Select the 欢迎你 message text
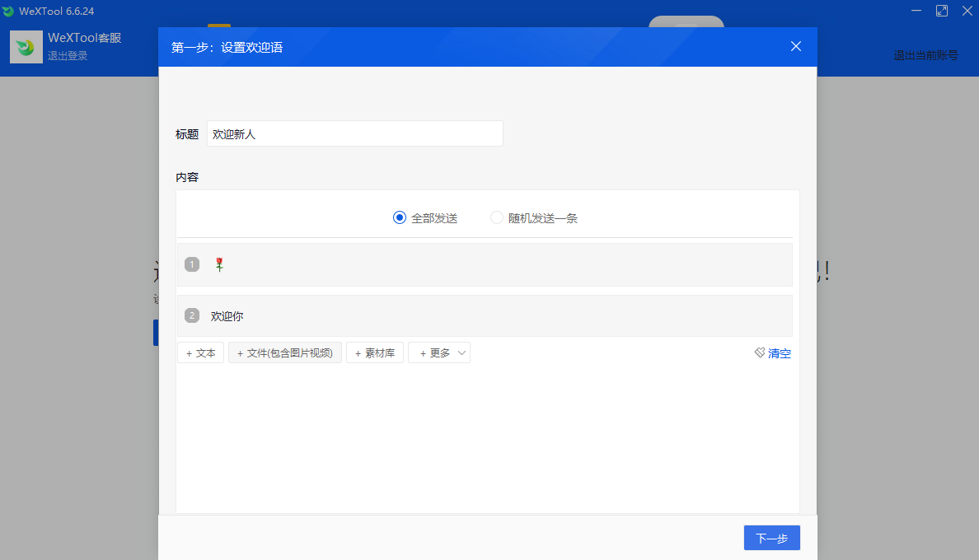The height and width of the screenshot is (560, 979). click(227, 316)
